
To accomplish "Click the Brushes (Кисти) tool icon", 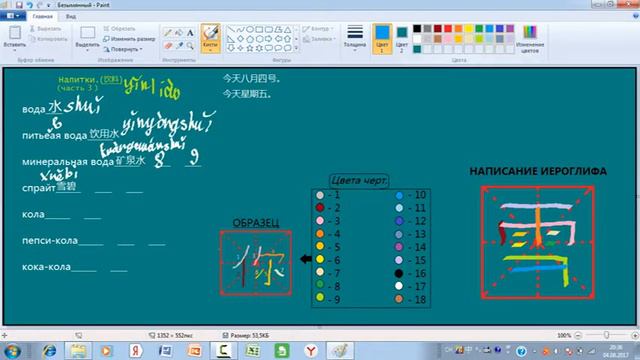I will coord(211,33).
